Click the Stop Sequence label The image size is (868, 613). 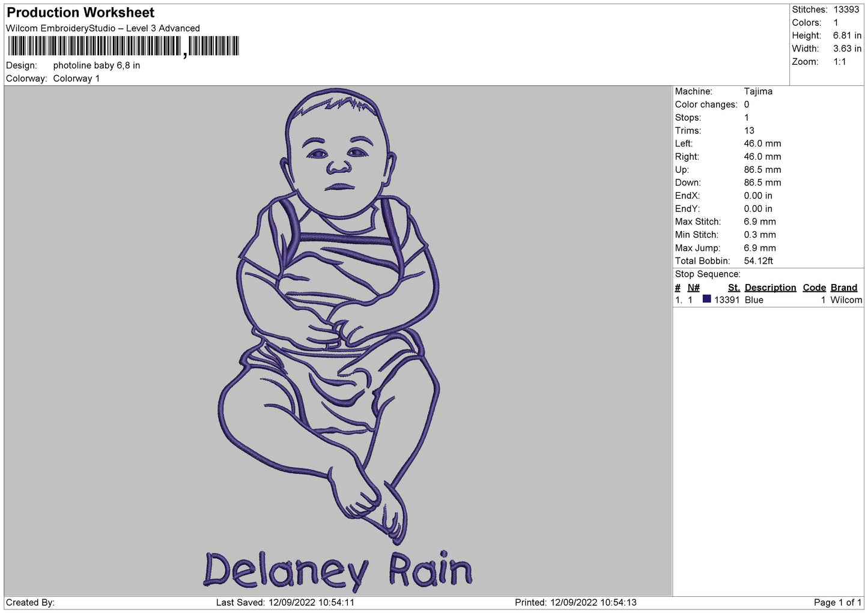(x=708, y=274)
